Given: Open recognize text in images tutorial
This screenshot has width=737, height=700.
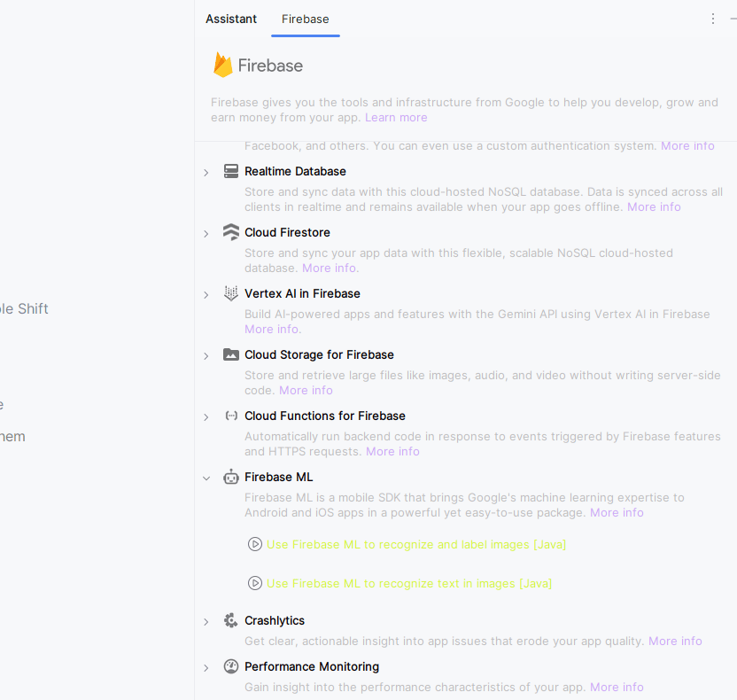Looking at the screenshot, I should tap(408, 583).
